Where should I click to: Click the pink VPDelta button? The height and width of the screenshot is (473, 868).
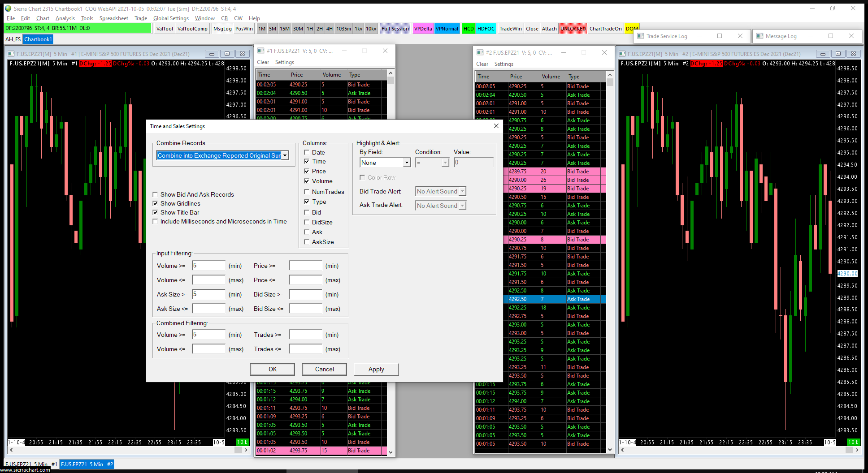point(423,29)
